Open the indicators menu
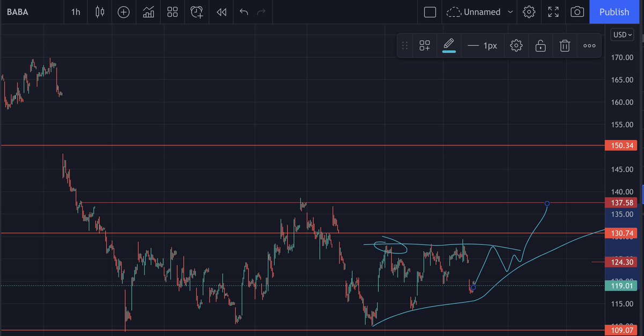Screen dimensions: 644x336 click(x=149, y=12)
